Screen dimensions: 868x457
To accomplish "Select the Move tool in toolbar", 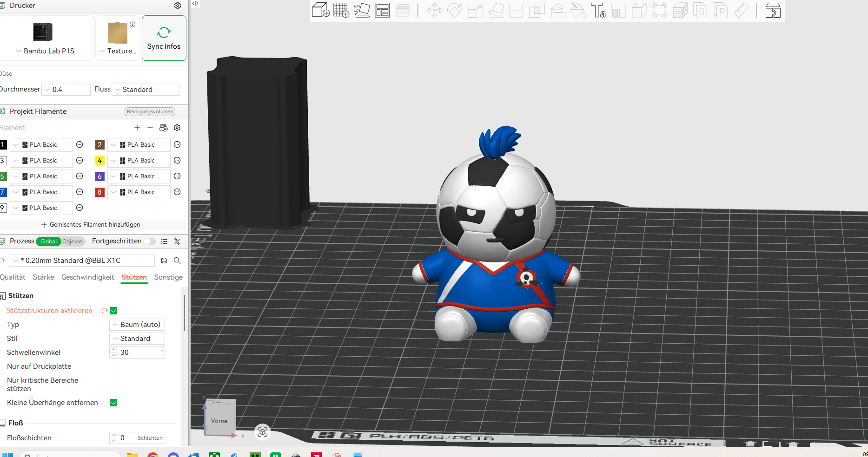I will tap(434, 10).
